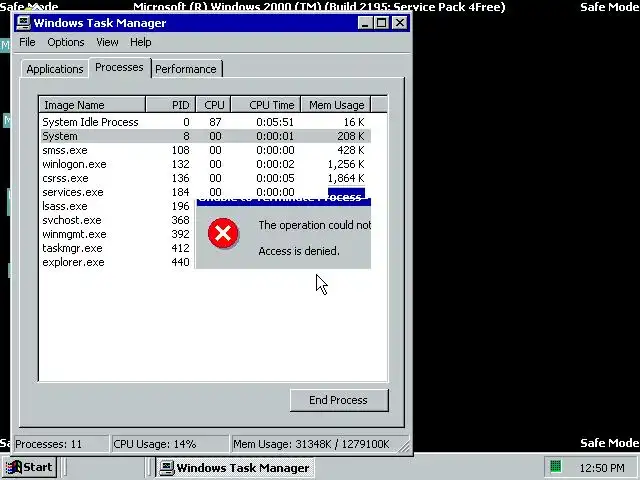Click the End Process button

click(x=339, y=400)
